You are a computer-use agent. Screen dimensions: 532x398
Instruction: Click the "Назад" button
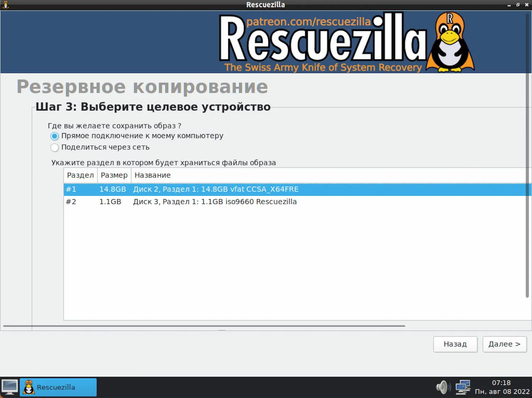[x=455, y=344]
